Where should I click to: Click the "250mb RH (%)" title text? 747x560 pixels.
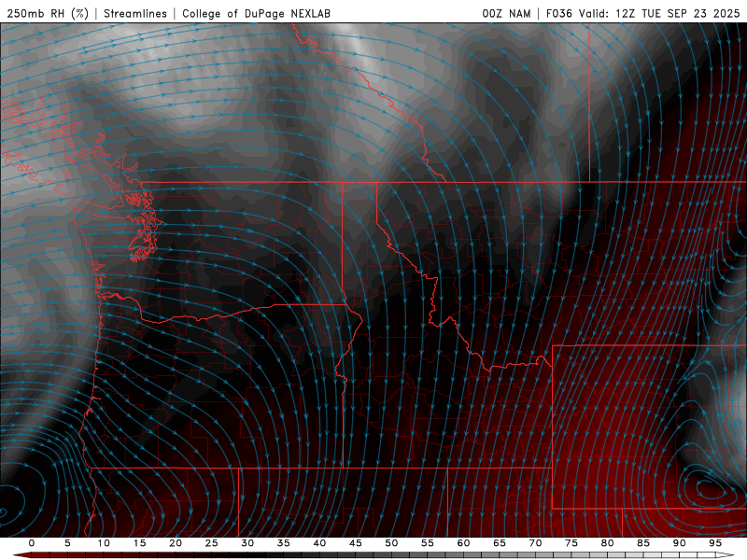point(48,13)
